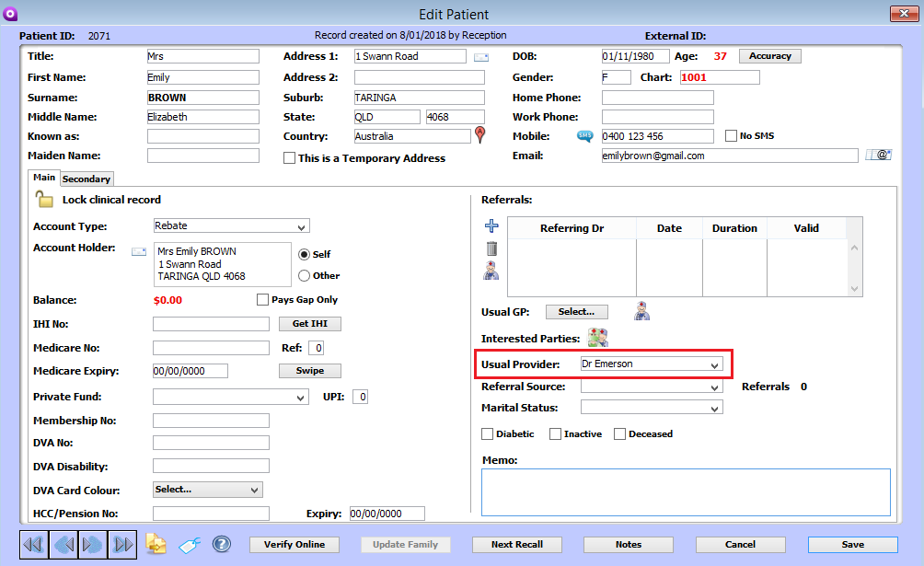The image size is (924, 566).
Task: Tick the Inactive checkbox
Action: coord(555,434)
